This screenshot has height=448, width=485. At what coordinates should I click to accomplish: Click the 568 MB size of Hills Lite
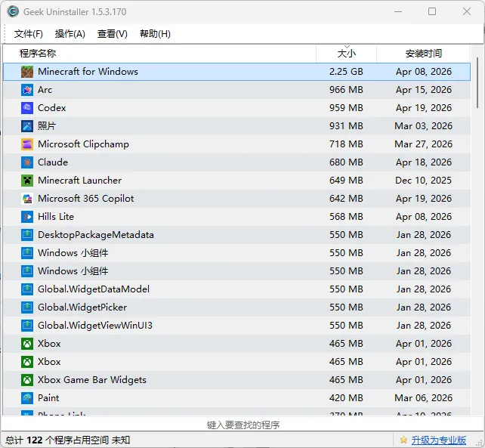[346, 217]
